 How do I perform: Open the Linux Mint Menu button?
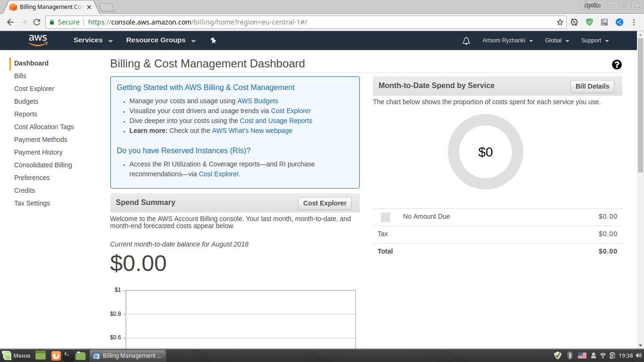coord(17,356)
